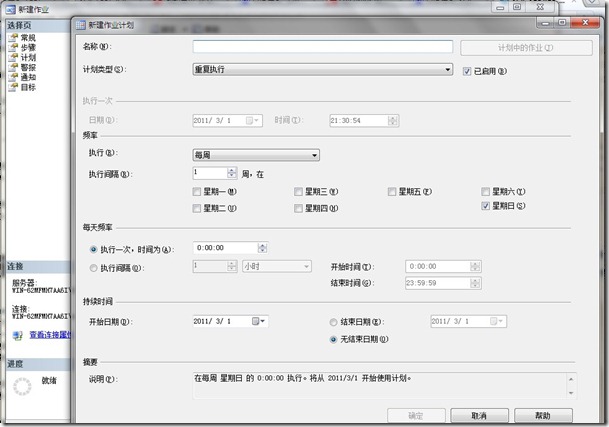Open the 开始日期 calendar dropdown
Screen dimensions: 609x427
click(259, 321)
